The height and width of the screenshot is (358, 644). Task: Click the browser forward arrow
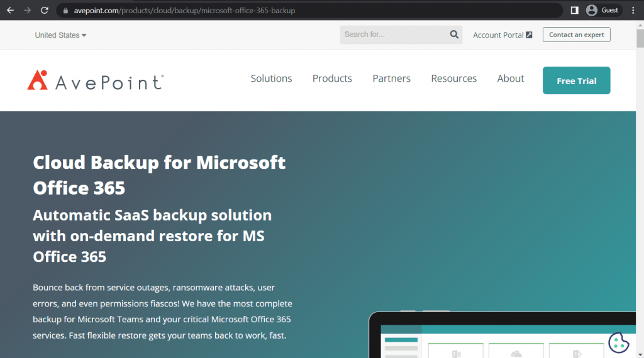point(28,10)
